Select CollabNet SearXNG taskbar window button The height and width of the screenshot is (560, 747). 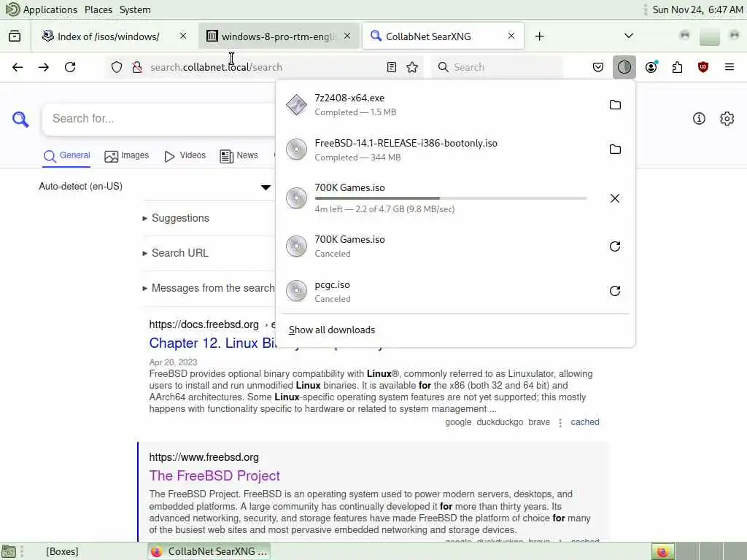(x=209, y=551)
